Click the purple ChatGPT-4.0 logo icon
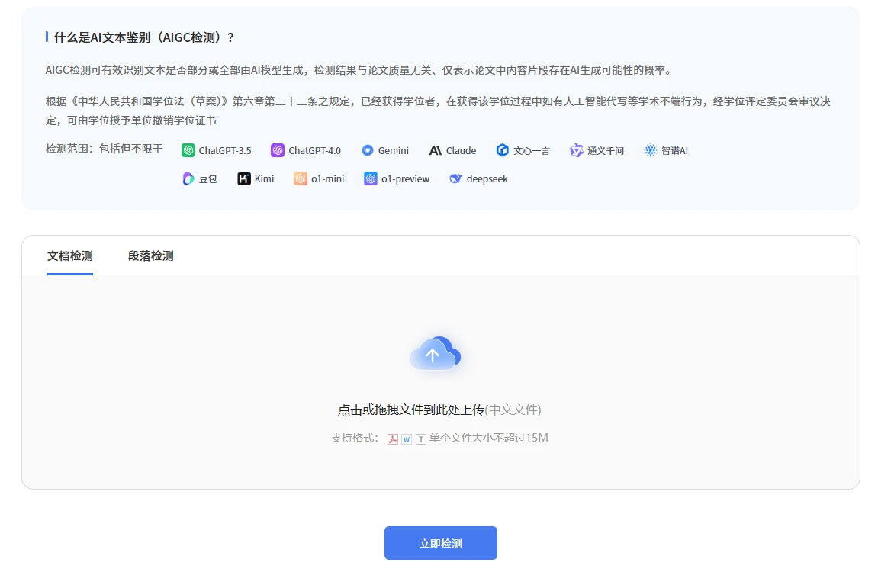 coord(278,150)
